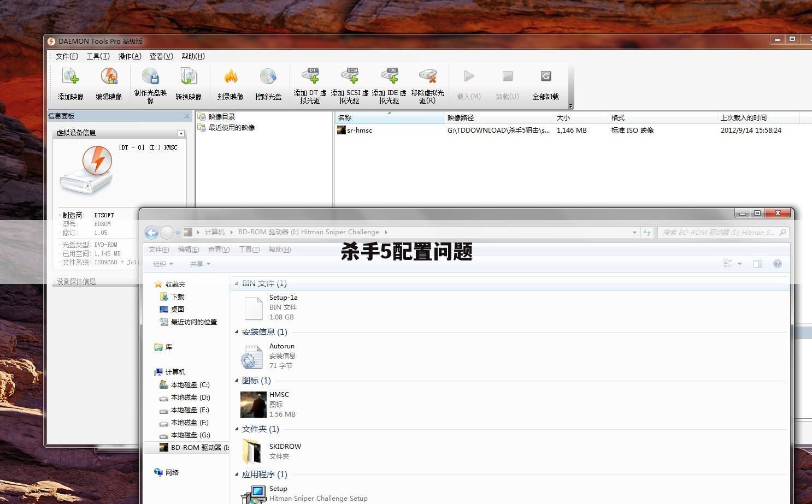Screen dimensions: 812x504
Task: Collapse the 安装信息 (1) group
Action: click(237, 332)
